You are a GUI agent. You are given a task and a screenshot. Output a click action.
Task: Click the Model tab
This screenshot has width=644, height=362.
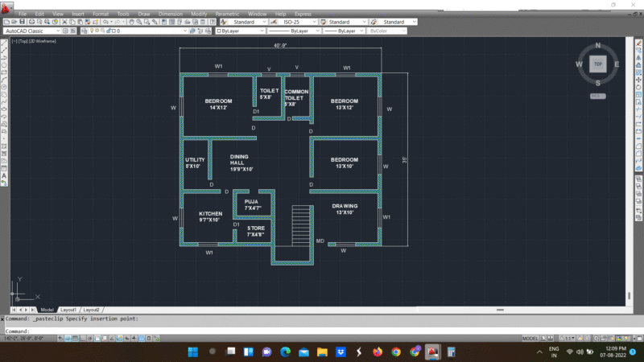click(47, 310)
